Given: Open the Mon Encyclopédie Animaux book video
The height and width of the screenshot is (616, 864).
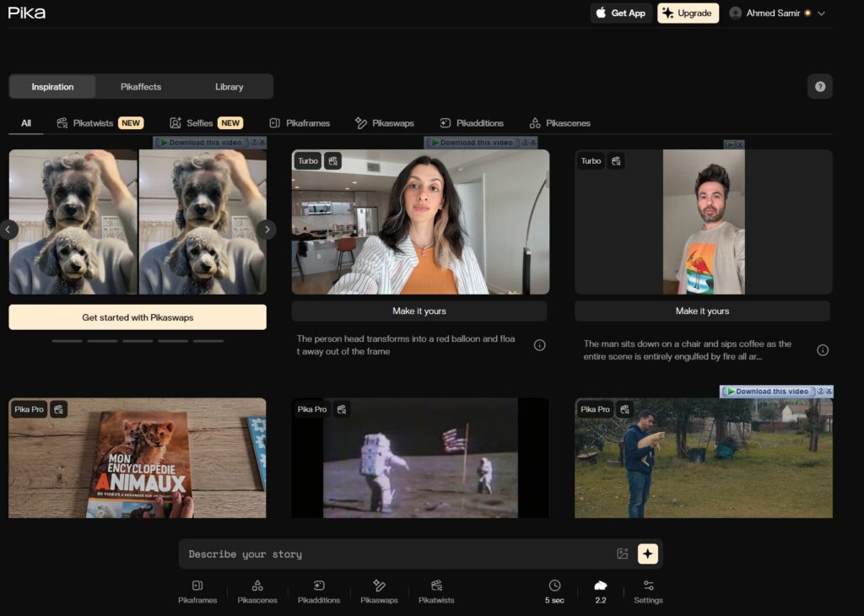Looking at the screenshot, I should point(138,458).
